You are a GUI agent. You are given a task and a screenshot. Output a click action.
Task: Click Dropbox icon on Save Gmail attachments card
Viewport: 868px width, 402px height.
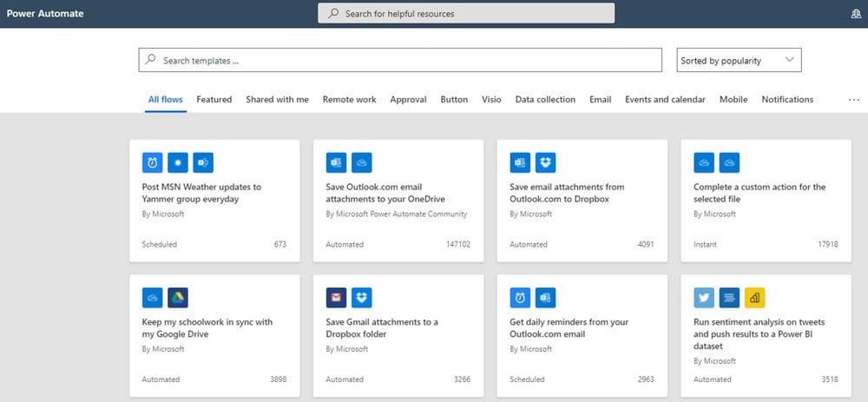361,298
